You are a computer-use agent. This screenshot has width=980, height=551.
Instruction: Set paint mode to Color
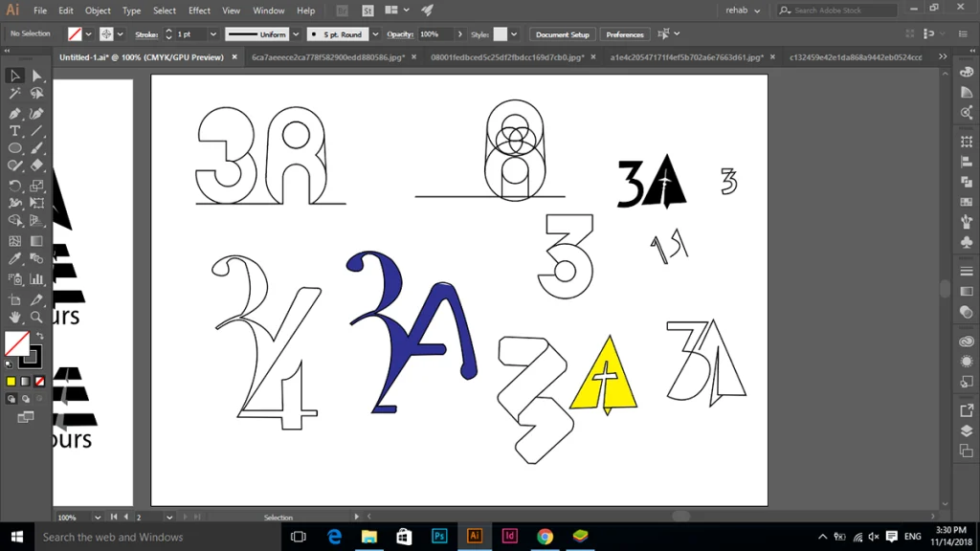pos(11,381)
